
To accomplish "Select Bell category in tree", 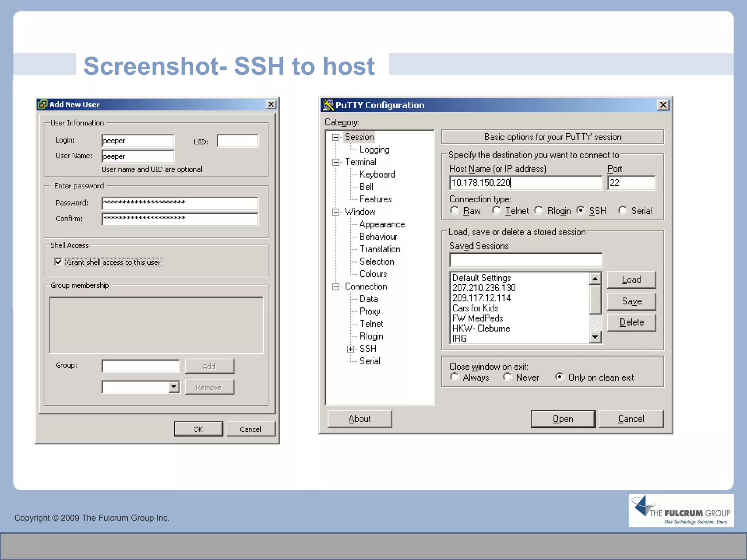I will tap(366, 187).
